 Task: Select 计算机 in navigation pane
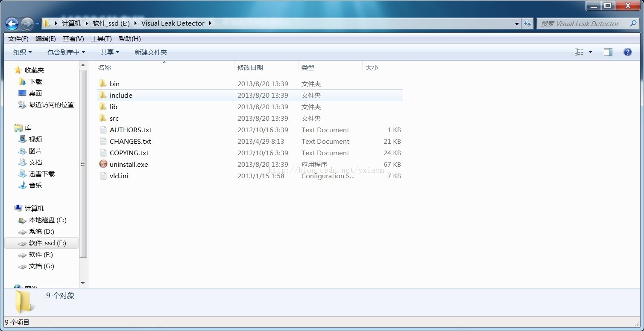pyautogui.click(x=34, y=208)
